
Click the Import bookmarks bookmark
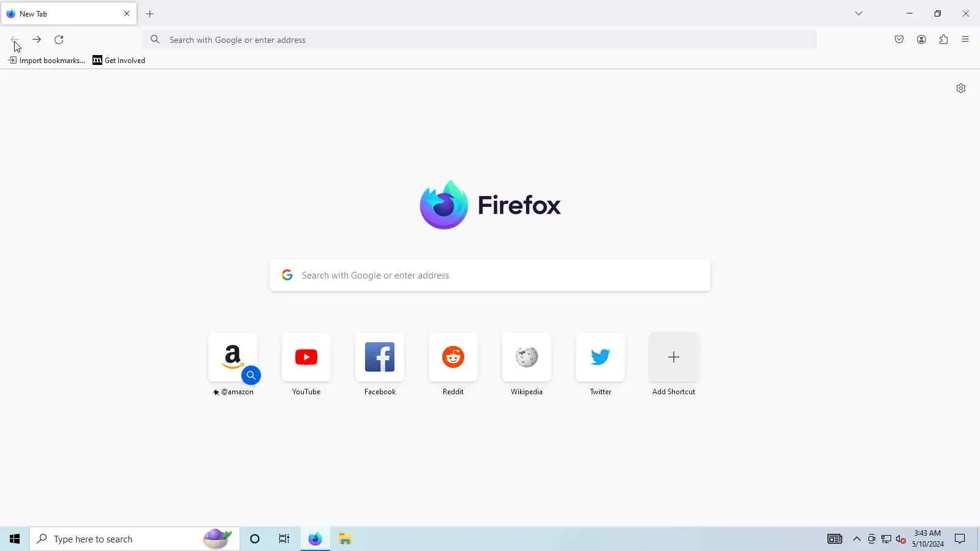(47, 60)
